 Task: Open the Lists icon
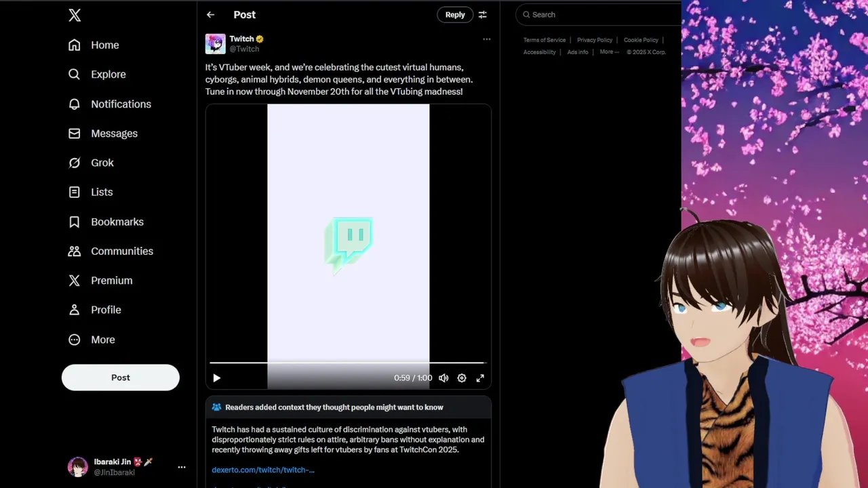75,192
